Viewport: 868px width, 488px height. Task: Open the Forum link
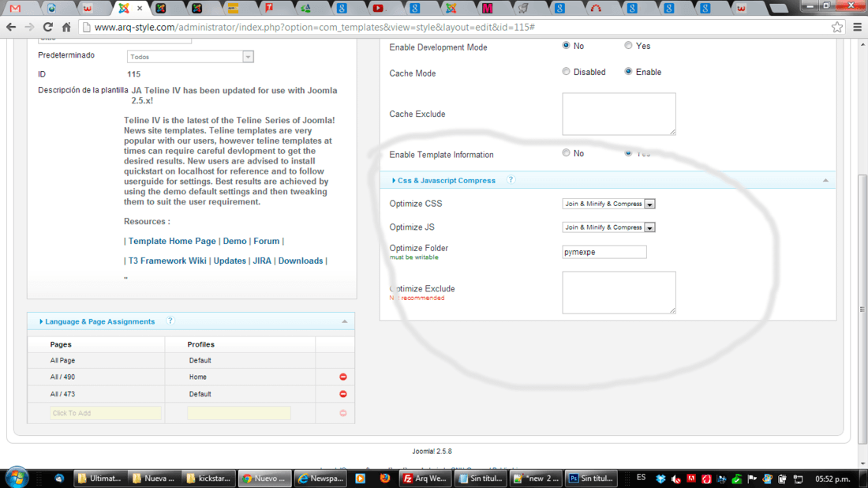266,241
